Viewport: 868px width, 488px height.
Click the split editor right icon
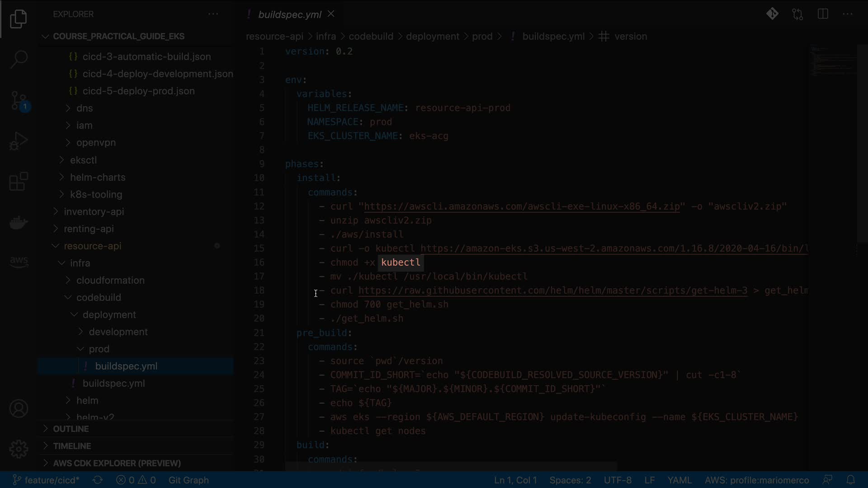[x=823, y=14]
